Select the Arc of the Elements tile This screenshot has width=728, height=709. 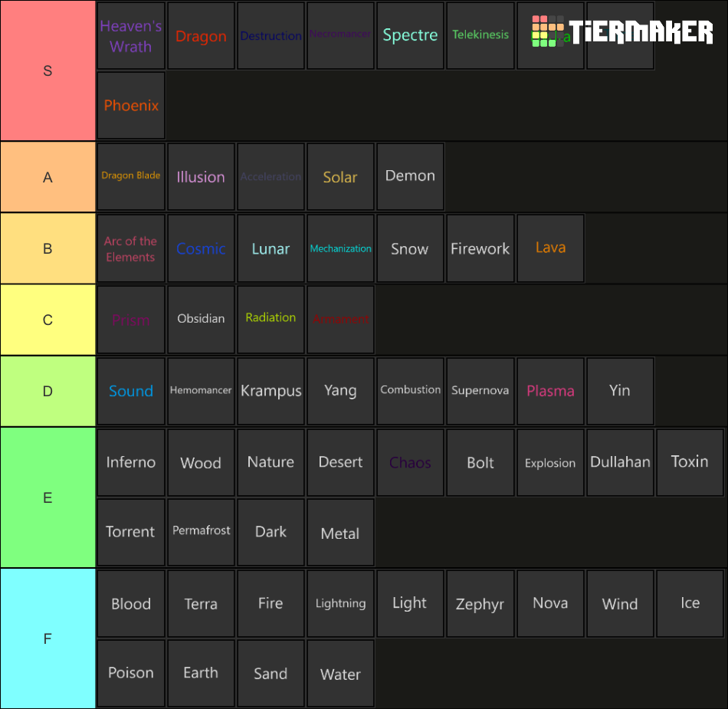click(x=130, y=248)
